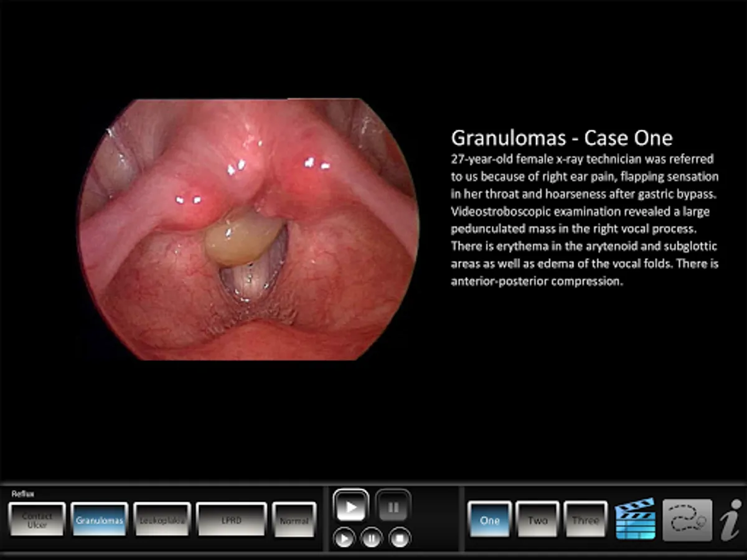Open the Leukoplakia category

tap(162, 519)
